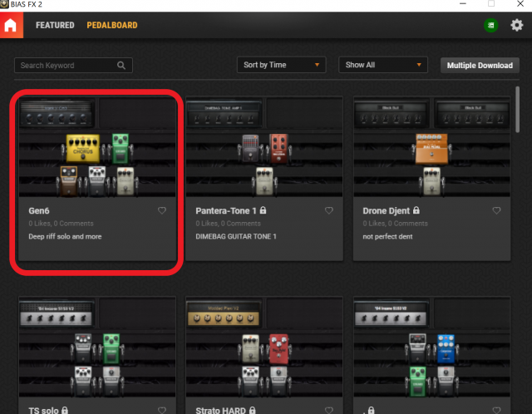Image resolution: width=532 pixels, height=414 pixels.
Task: Open the TS solo amp head thumbnail
Action: (57, 314)
